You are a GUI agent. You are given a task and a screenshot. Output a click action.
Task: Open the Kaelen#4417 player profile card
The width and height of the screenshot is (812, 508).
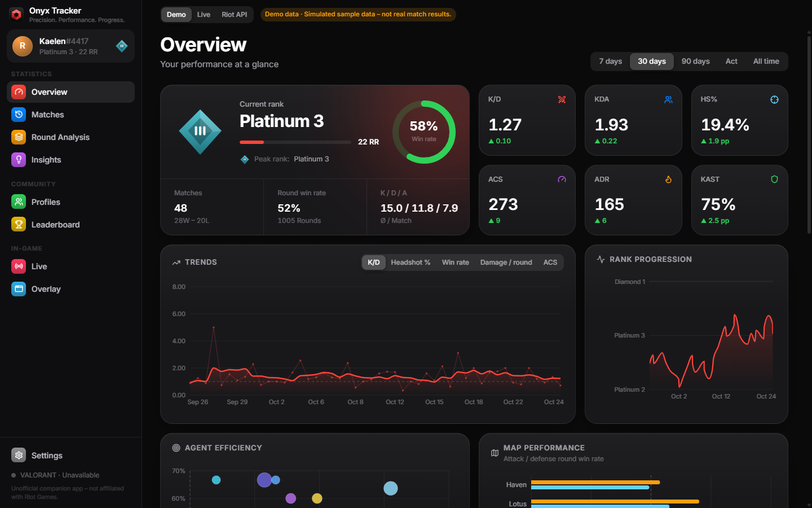click(x=70, y=46)
